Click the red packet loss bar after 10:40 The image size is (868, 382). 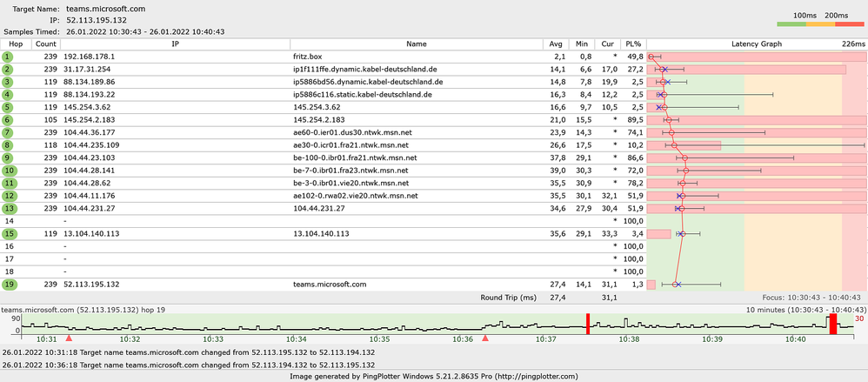point(832,324)
